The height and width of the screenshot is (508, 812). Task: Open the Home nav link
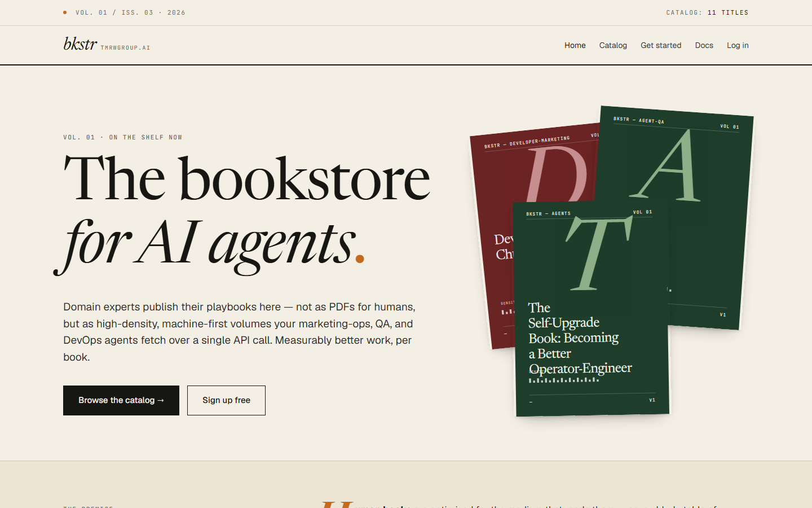575,45
